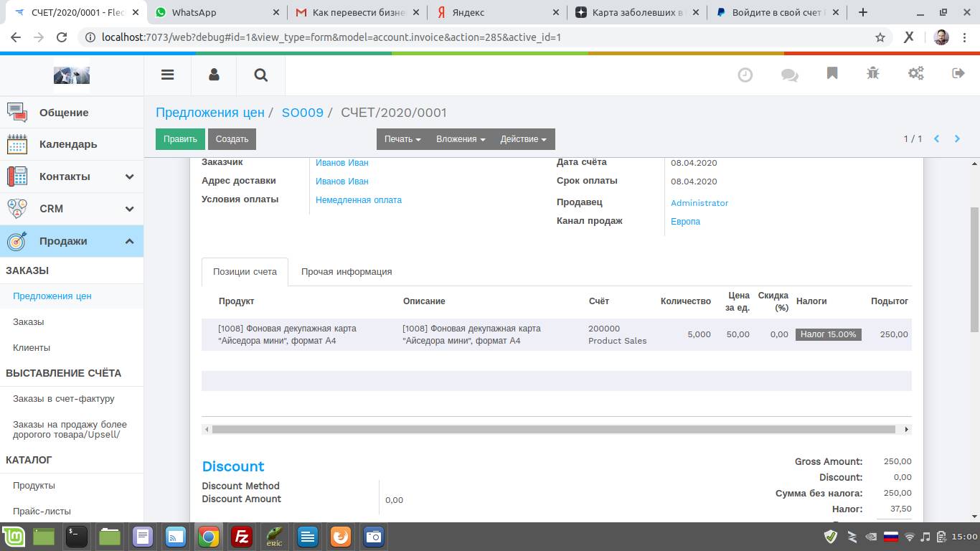Open the Действие dropdown menu
Image resolution: width=980 pixels, height=551 pixels.
(x=523, y=139)
